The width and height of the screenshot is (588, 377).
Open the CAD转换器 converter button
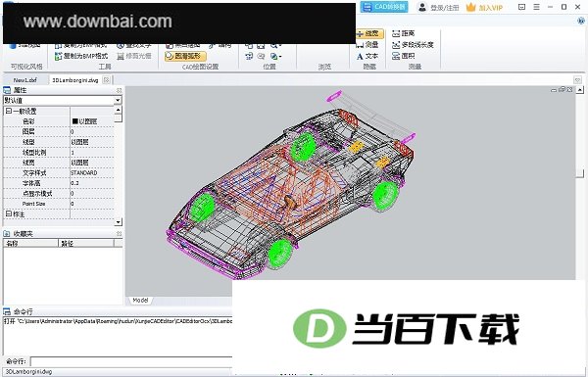[x=384, y=7]
